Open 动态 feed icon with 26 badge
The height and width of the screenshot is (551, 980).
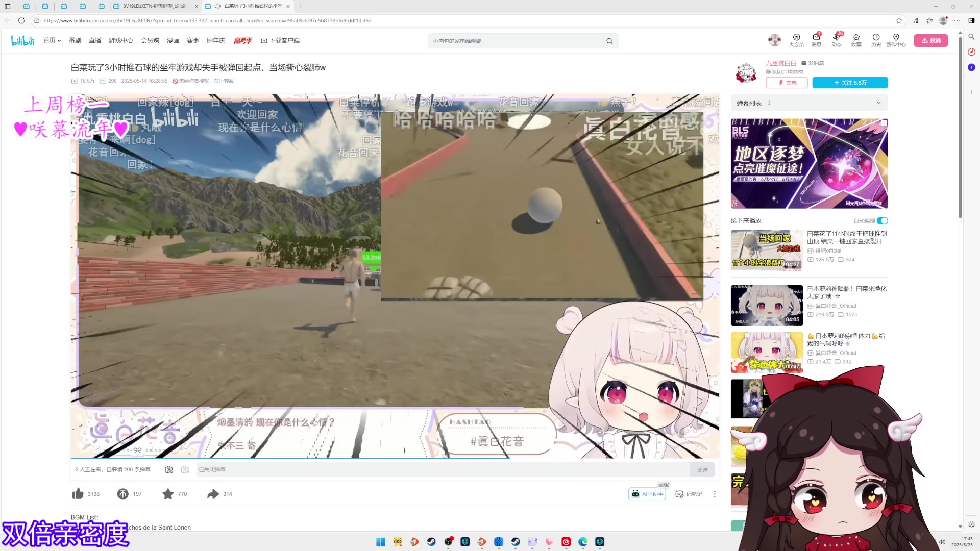click(x=837, y=40)
